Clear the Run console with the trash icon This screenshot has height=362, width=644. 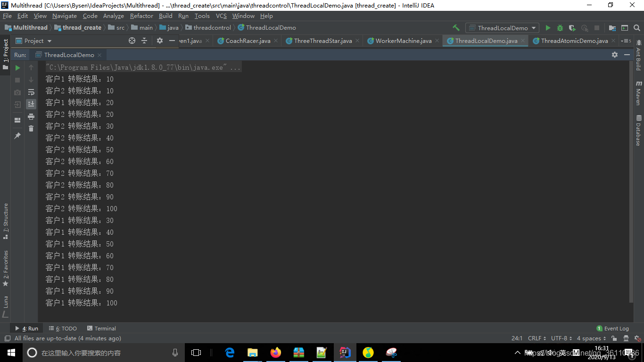click(x=31, y=128)
